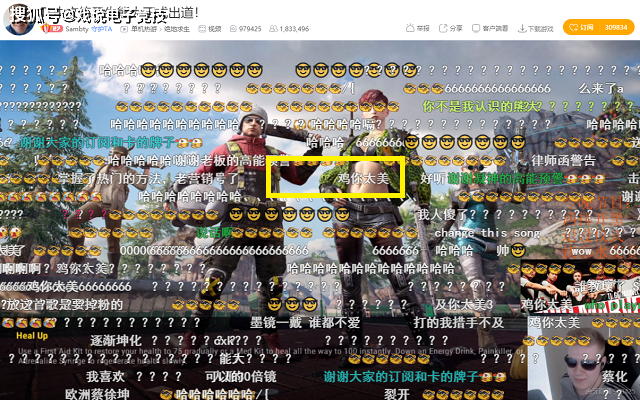
Task: Click the level 27 badge icon
Action: pyautogui.click(x=51, y=29)
